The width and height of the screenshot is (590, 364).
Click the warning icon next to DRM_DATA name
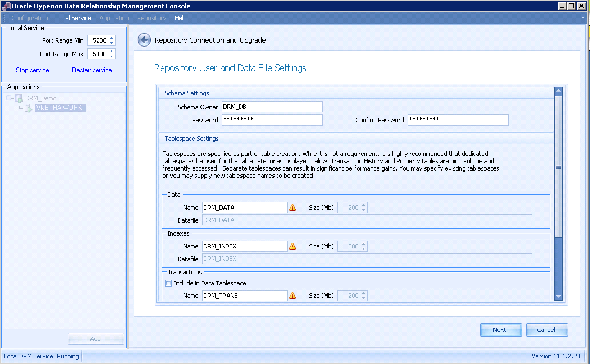coord(292,208)
